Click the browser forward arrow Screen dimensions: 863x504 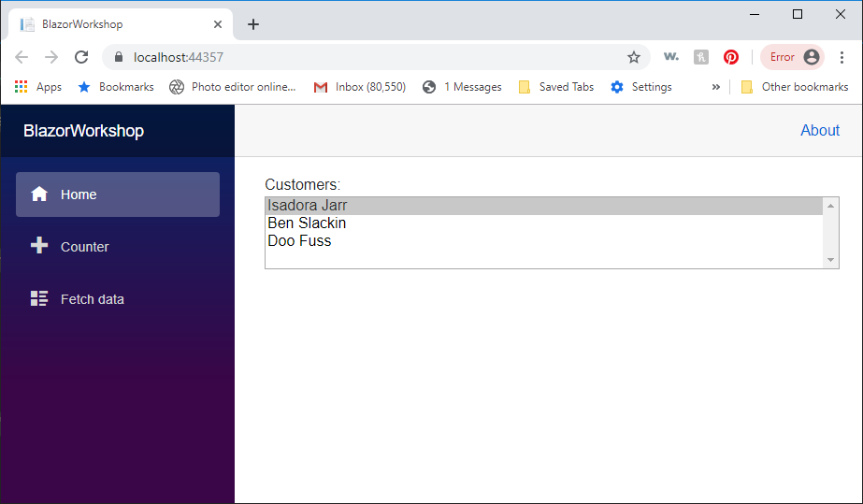(51, 57)
